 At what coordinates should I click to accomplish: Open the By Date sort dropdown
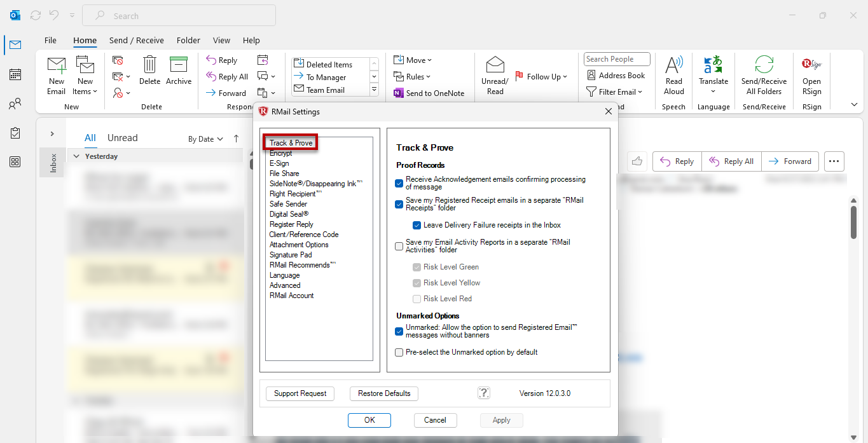coord(205,139)
